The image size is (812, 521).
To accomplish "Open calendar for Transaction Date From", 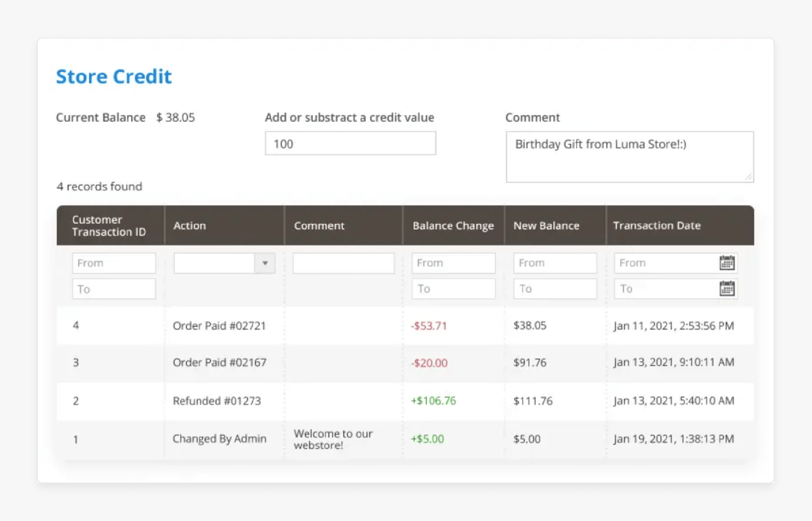I will (727, 263).
